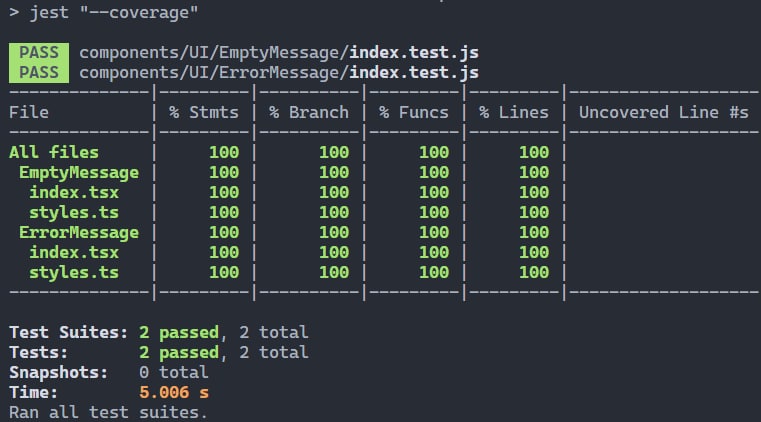Click the 5.006 s time value
The height and width of the screenshot is (422, 761).
tap(174, 392)
